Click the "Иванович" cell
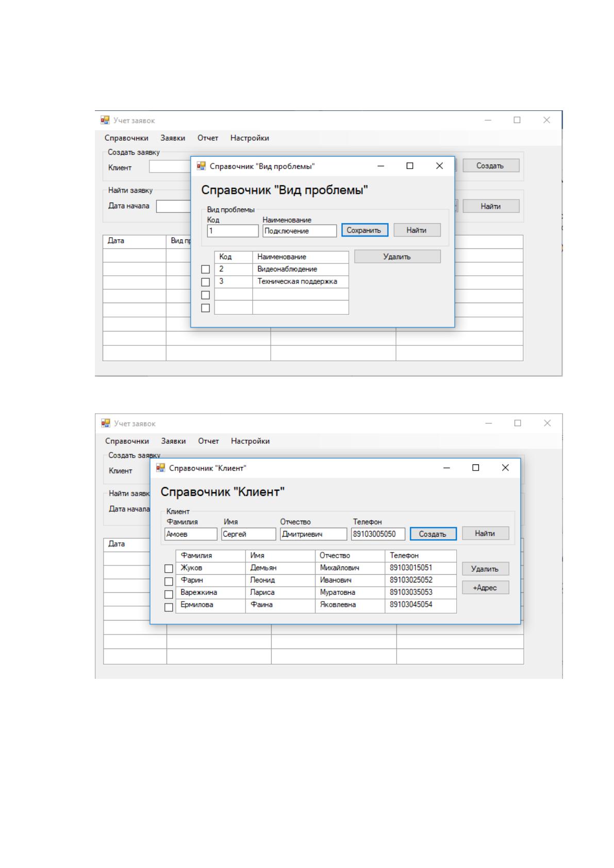This screenshot has height=868, width=614. [350, 580]
